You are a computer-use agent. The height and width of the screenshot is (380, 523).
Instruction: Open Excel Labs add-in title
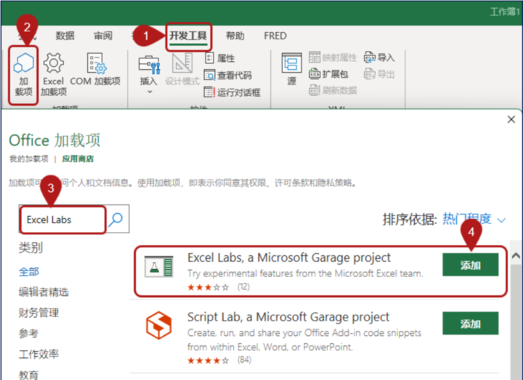tap(289, 258)
